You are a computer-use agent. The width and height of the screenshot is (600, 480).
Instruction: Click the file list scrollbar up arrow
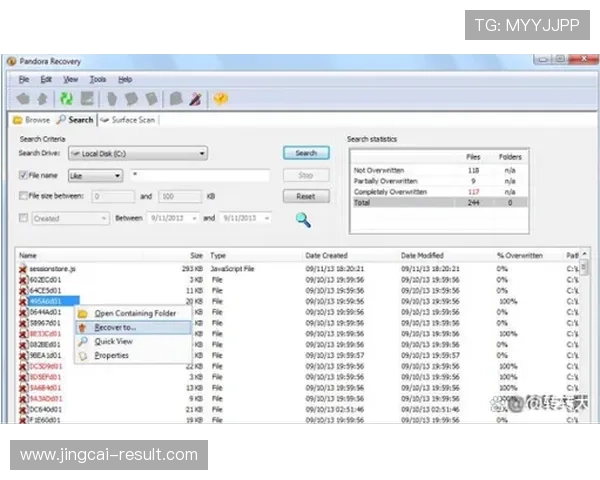[584, 255]
